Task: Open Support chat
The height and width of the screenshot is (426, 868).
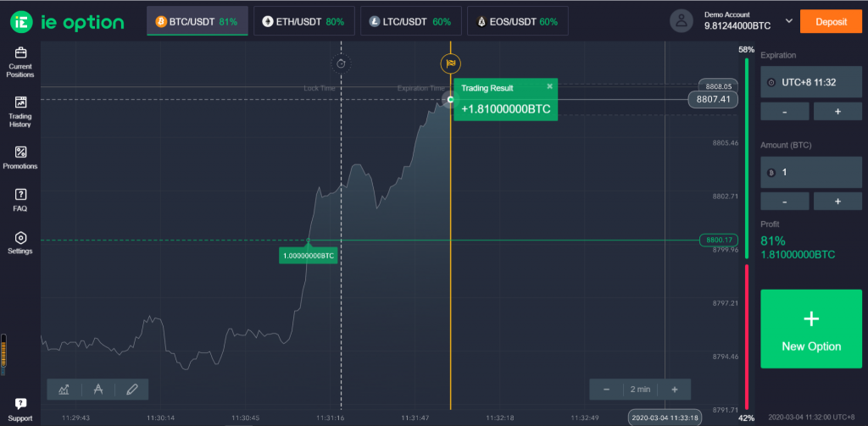Action: pos(20,409)
